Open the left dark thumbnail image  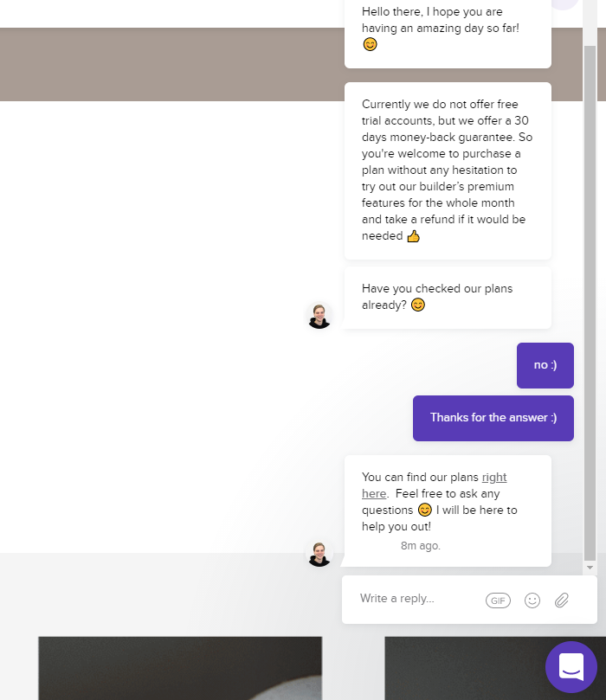(180, 668)
